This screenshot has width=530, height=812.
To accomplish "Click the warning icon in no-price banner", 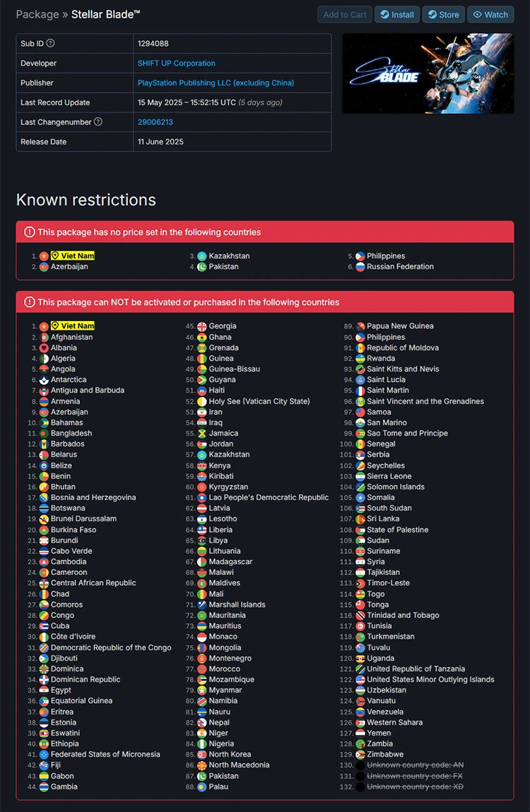I will (x=30, y=232).
